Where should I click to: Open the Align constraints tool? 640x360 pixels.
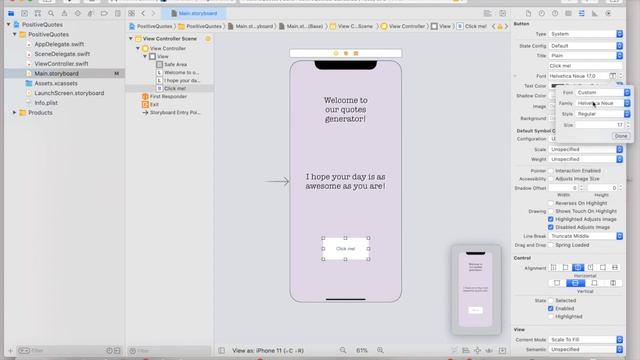(466, 350)
